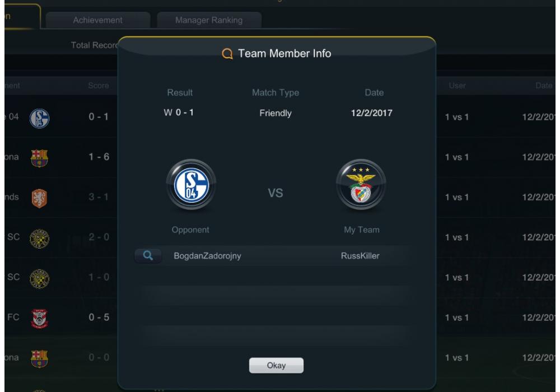Select the Barcelona badge in the 1-6 row
Screen dimensions: 560x392
click(x=39, y=158)
